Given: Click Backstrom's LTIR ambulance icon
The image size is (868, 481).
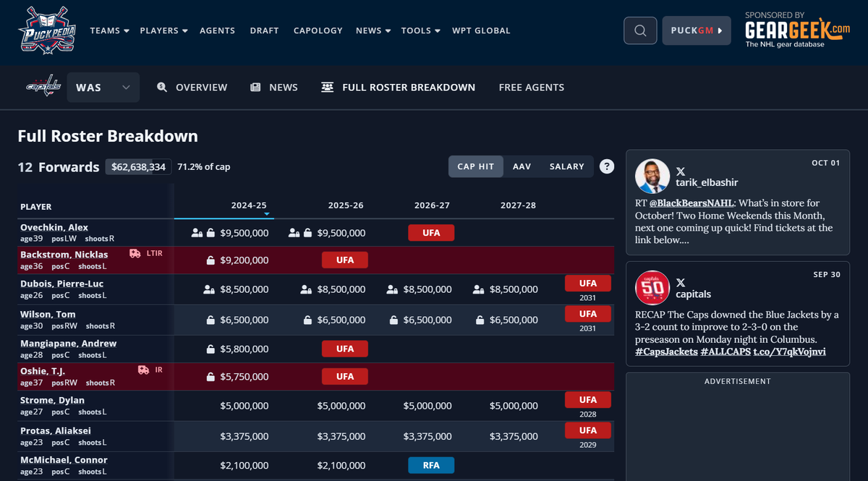Looking at the screenshot, I should 135,253.
